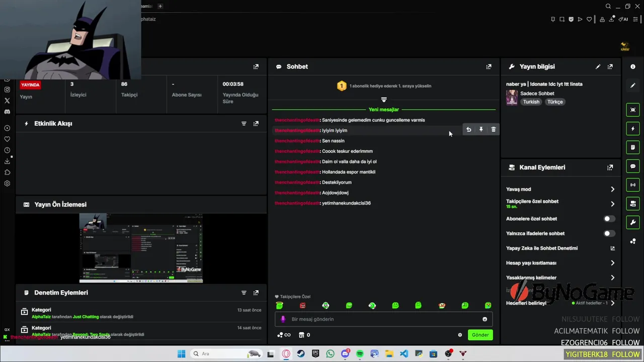The image size is (644, 362).
Task: Click the Sadece Sohbet category thumbnail
Action: (x=512, y=98)
